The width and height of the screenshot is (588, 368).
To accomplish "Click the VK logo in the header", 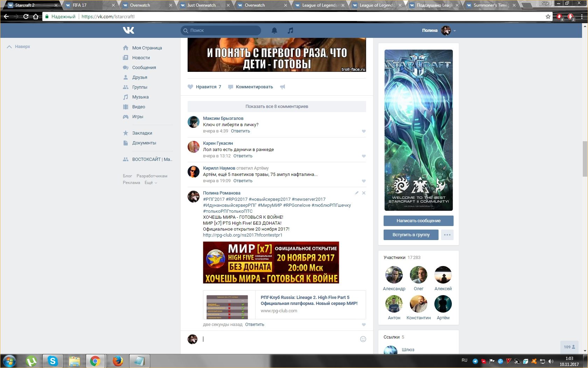I will [128, 30].
